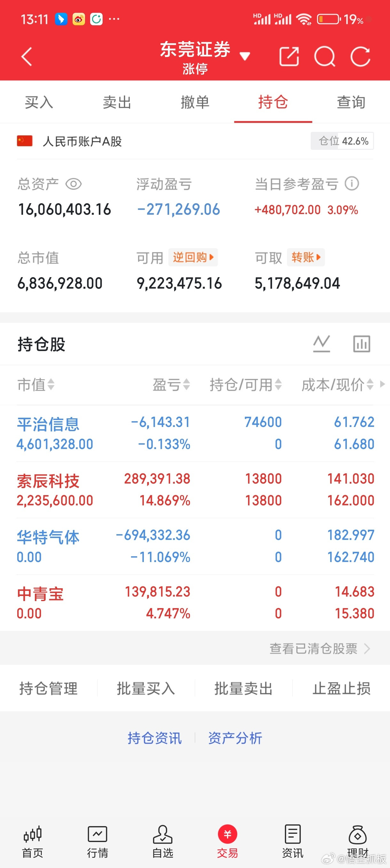Expand the 东莞证券 broker dropdown arrow
The image size is (390, 868).
point(245,56)
